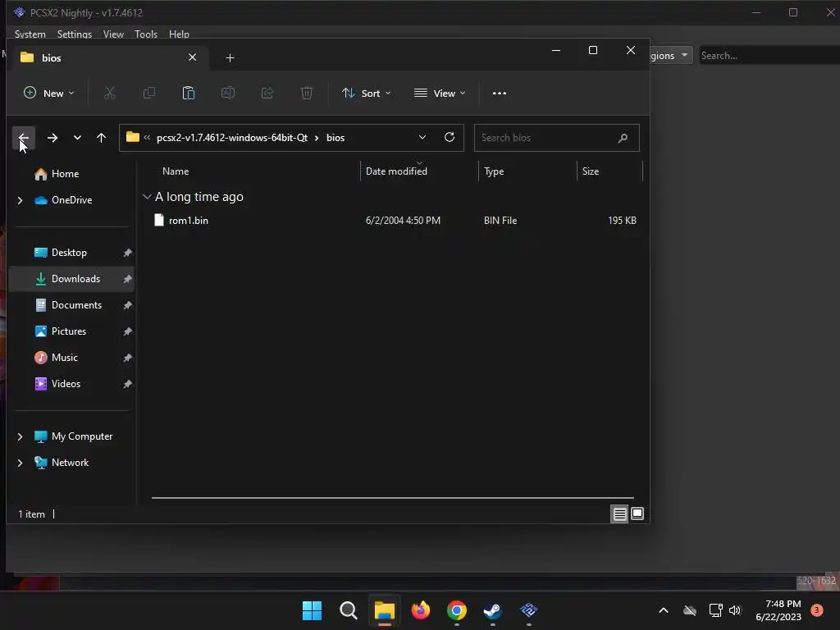Switch to details view layout icon
Image resolution: width=840 pixels, height=630 pixels.
(620, 514)
